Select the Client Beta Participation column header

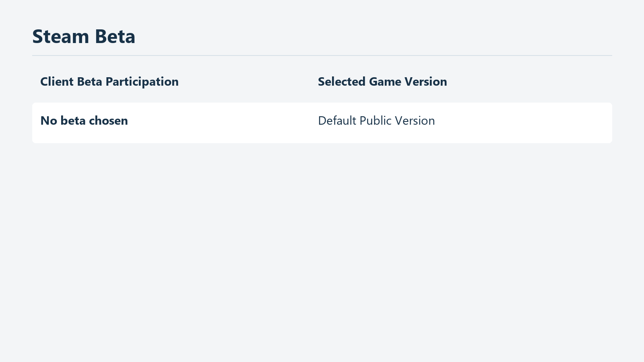[x=109, y=82]
